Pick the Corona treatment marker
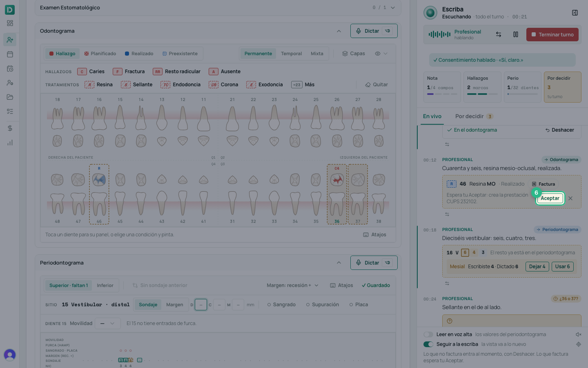 pyautogui.click(x=223, y=85)
